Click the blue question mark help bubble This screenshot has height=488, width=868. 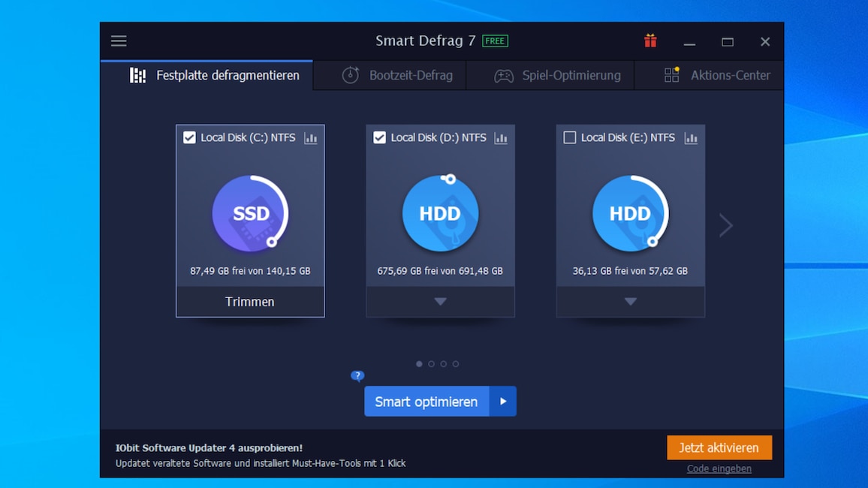357,376
